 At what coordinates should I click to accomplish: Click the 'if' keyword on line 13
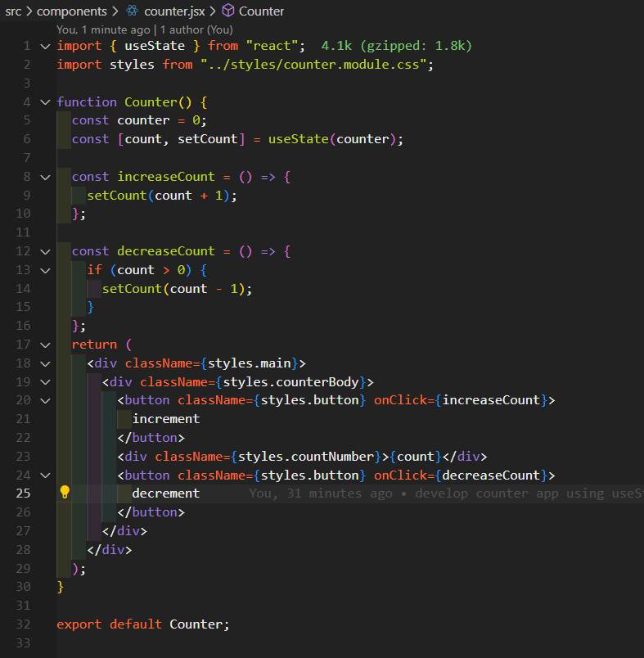[94, 270]
